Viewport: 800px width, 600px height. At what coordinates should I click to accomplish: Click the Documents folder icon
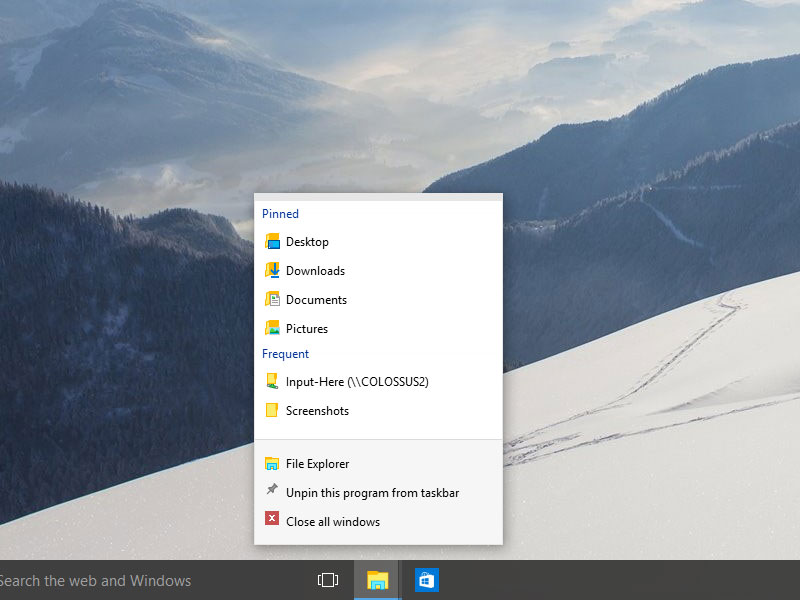[x=272, y=299]
